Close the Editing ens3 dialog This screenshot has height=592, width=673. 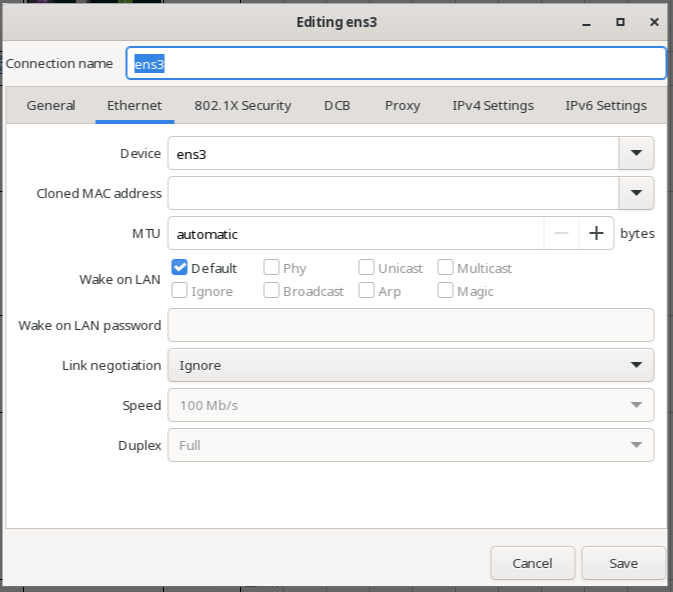(653, 21)
